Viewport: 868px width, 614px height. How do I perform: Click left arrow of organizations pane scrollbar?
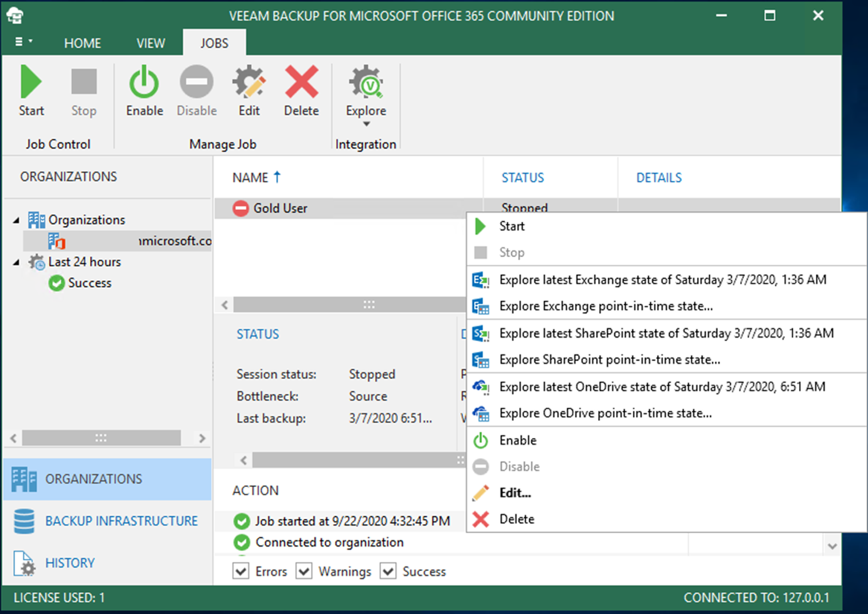tap(13, 438)
